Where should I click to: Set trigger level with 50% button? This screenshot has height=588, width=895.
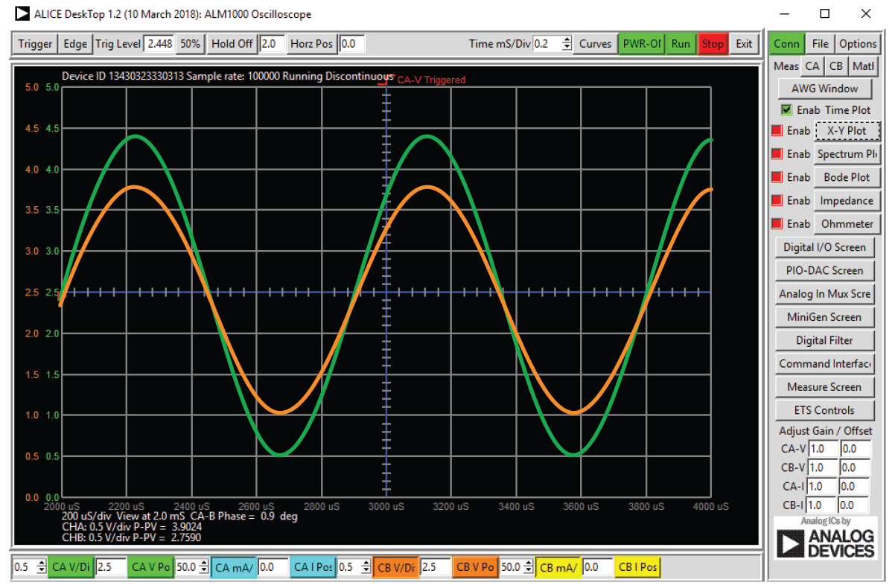(190, 44)
